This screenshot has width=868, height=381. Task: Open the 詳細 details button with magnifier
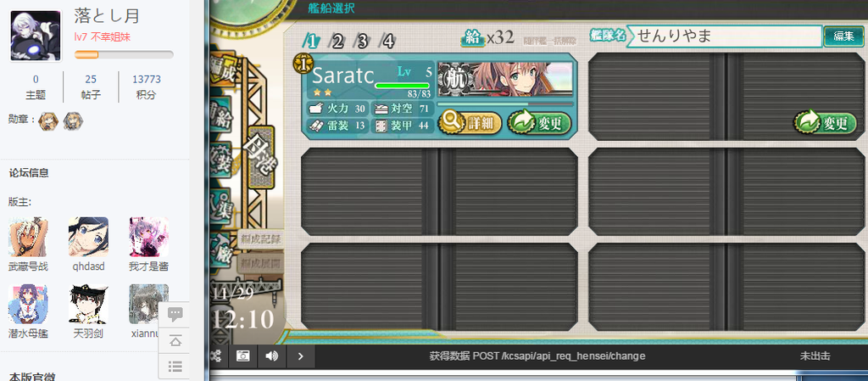[470, 123]
